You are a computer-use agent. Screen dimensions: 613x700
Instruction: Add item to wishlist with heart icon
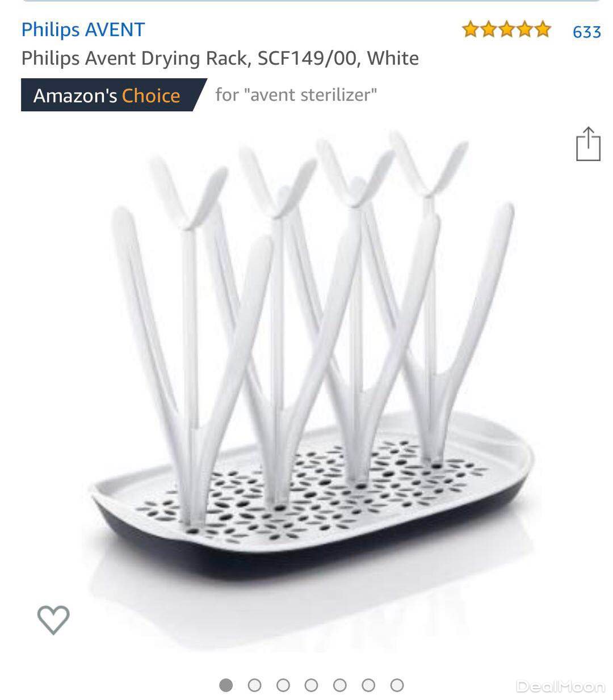[x=53, y=619]
